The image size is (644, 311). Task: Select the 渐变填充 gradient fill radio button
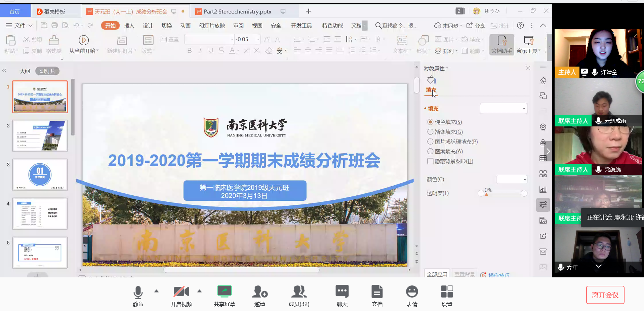pos(430,132)
